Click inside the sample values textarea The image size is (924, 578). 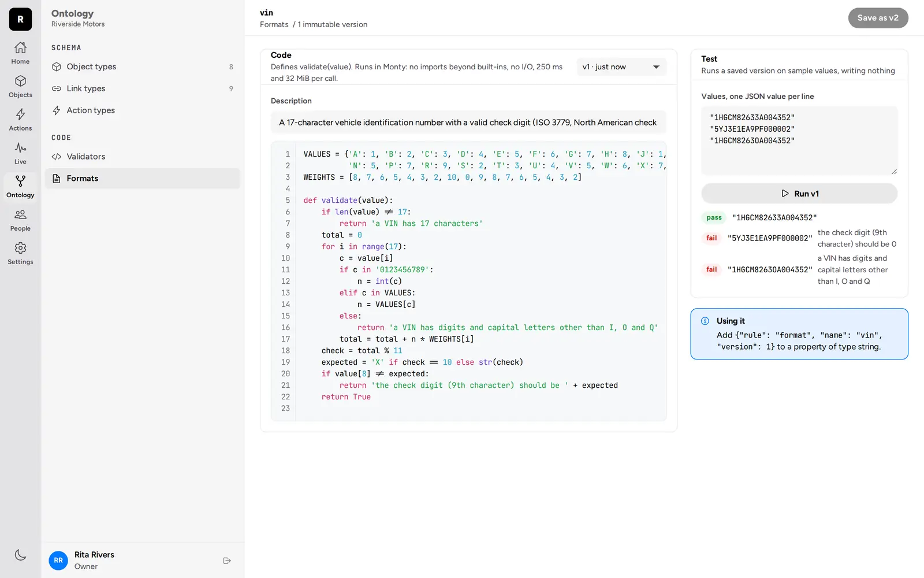pyautogui.click(x=799, y=140)
